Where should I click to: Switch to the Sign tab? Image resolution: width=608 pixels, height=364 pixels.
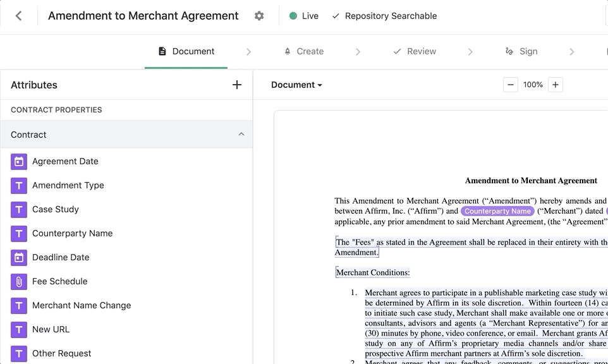point(521,52)
